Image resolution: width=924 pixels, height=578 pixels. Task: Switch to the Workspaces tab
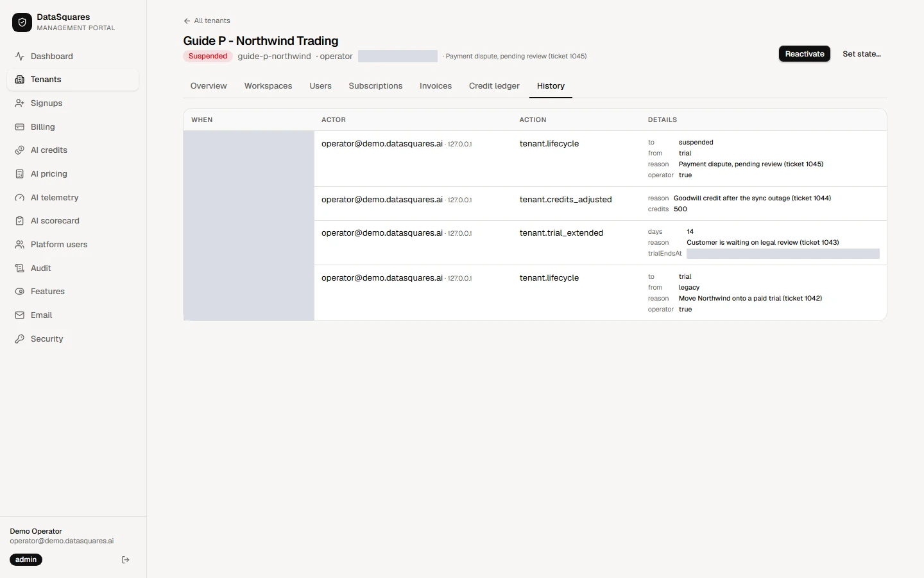(x=268, y=86)
